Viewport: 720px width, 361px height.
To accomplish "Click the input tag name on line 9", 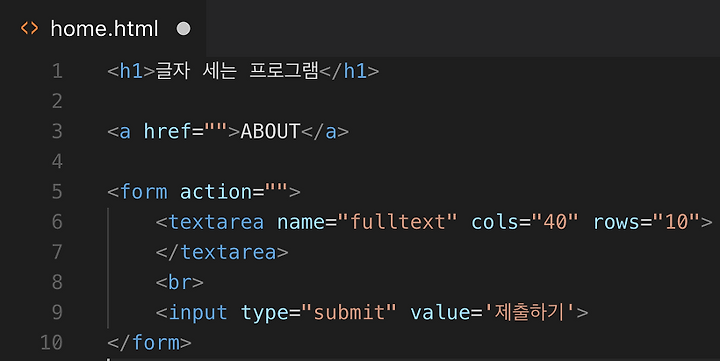I will click(x=198, y=312).
